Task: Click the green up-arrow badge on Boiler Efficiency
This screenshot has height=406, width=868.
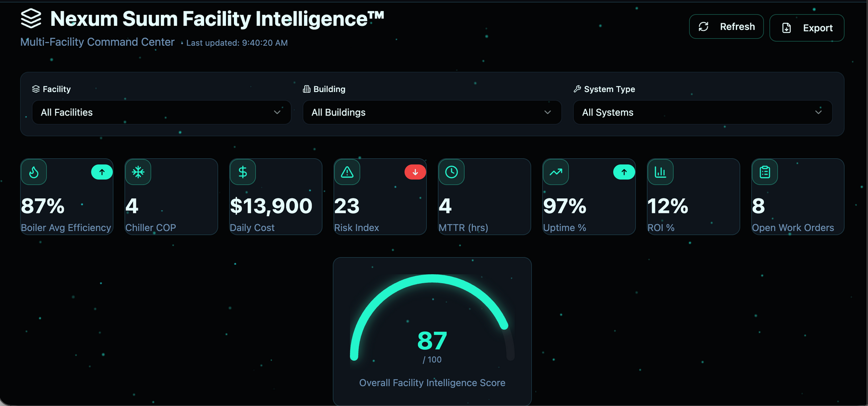Action: [102, 172]
